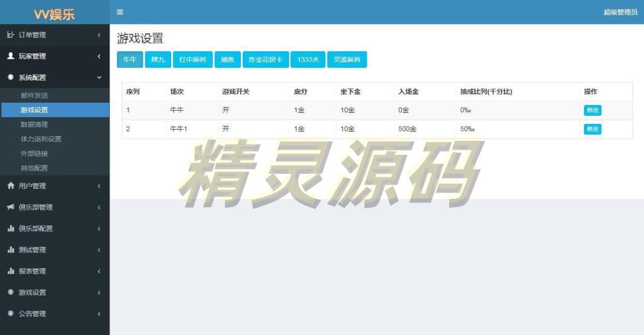The height and width of the screenshot is (335, 644).
Task: Click the 抽成比列(千分比) column header
Action: [x=486, y=92]
